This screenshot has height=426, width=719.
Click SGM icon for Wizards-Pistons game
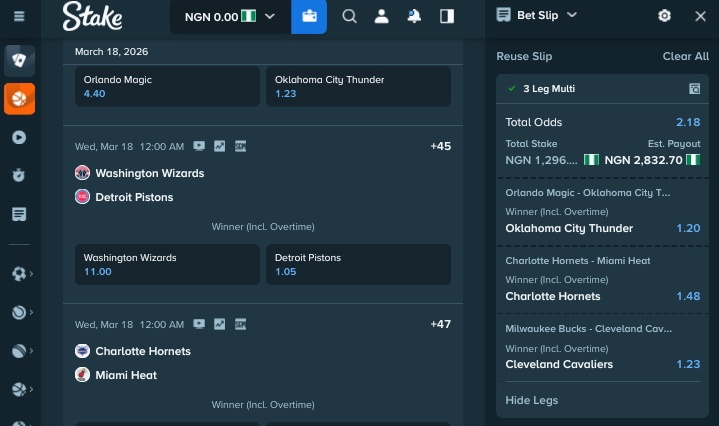[x=240, y=146]
